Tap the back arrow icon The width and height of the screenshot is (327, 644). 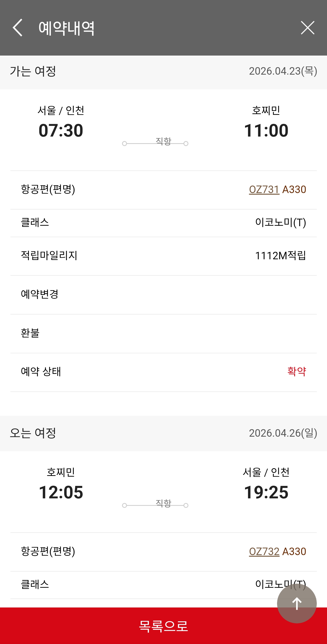17,27
